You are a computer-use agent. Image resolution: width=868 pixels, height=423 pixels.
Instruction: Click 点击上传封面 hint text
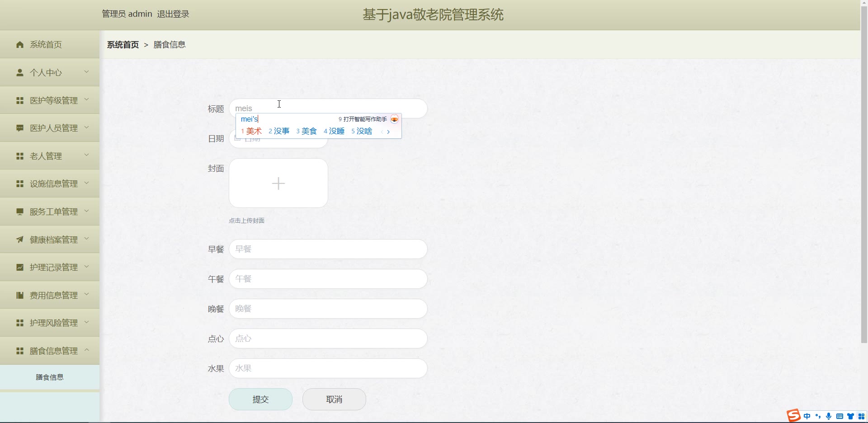coord(246,221)
